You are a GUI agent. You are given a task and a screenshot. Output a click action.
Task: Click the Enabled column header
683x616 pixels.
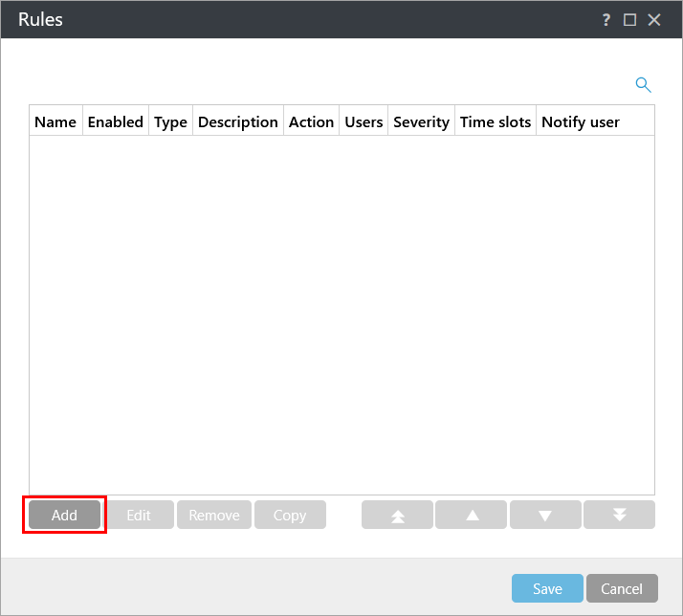tap(116, 121)
